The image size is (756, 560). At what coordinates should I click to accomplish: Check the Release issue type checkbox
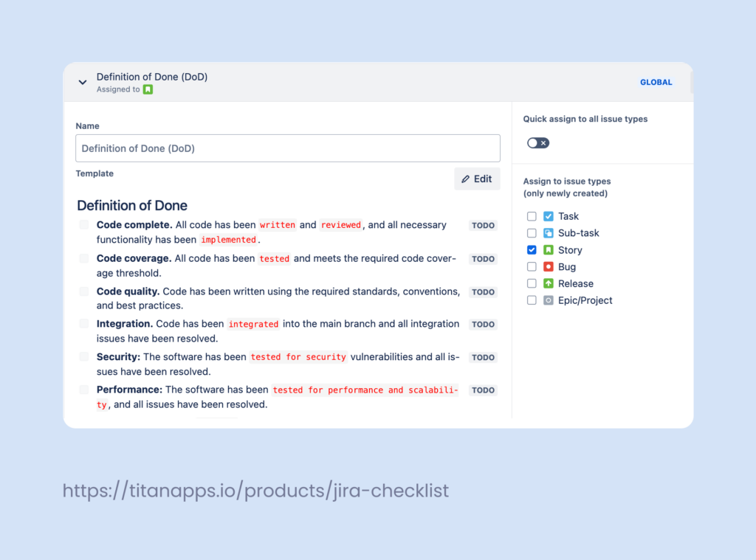coord(532,283)
